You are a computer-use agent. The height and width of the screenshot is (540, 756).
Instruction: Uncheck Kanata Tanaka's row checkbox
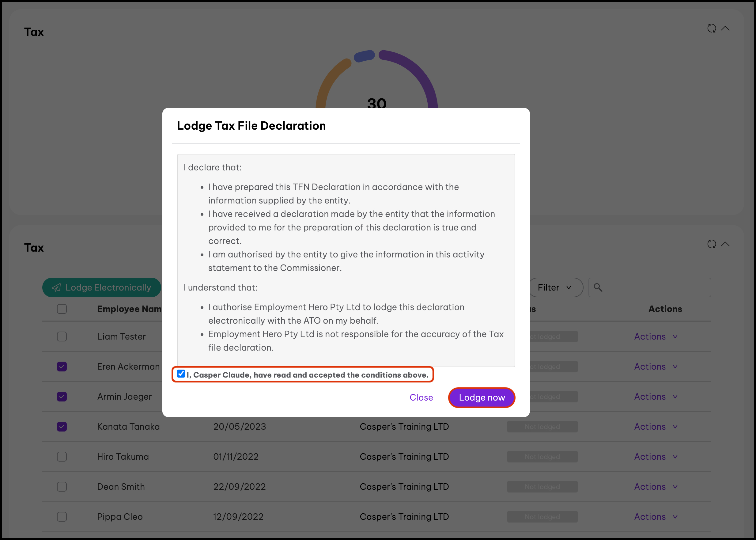pos(62,427)
